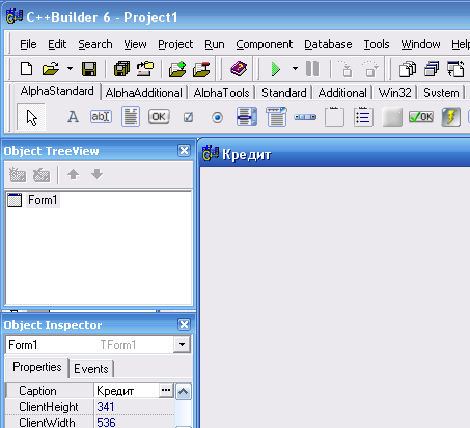Switch to Win32 palette tab
470x428 pixels.
click(x=395, y=93)
